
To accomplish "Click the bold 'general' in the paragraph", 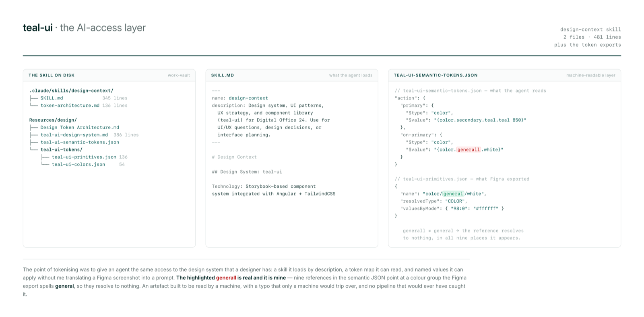I will 64,286.
